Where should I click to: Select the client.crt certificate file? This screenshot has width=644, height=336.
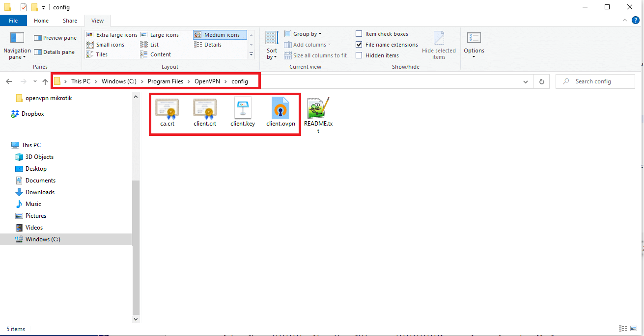(x=205, y=113)
